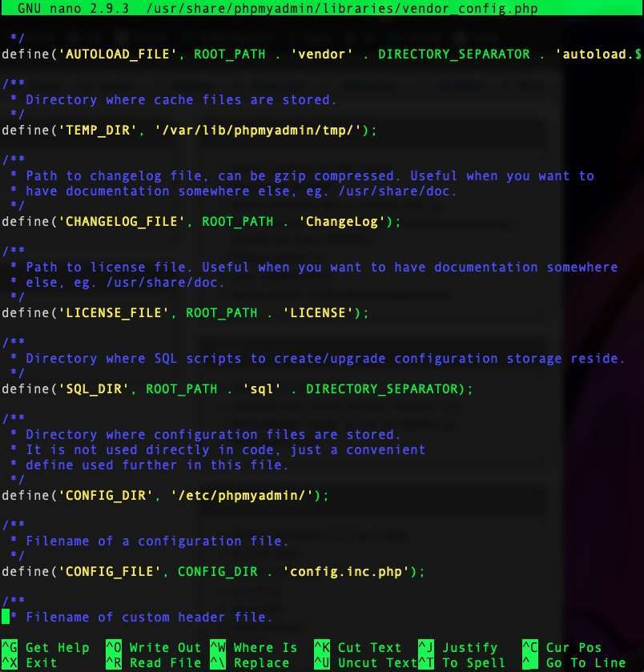The image size is (644, 672).
Task: Click the ^K Cut Text shortcut
Action: pos(358,647)
